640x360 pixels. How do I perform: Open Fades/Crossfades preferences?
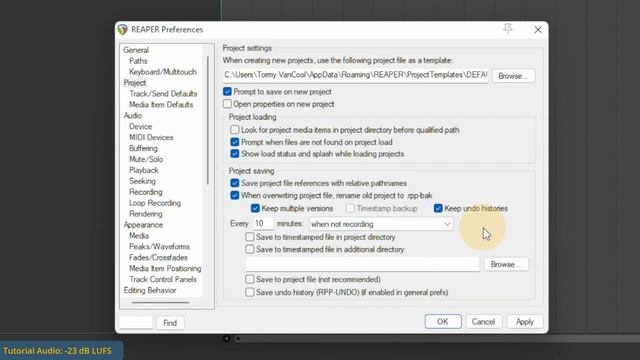158,258
